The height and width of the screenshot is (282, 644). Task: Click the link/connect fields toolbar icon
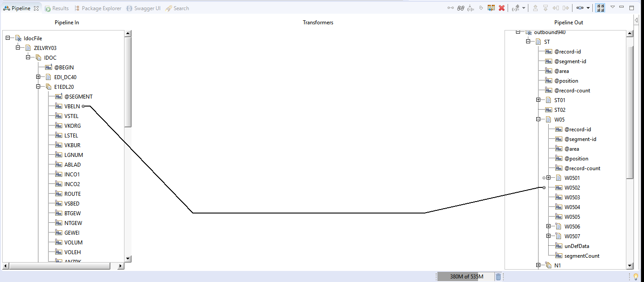click(450, 8)
